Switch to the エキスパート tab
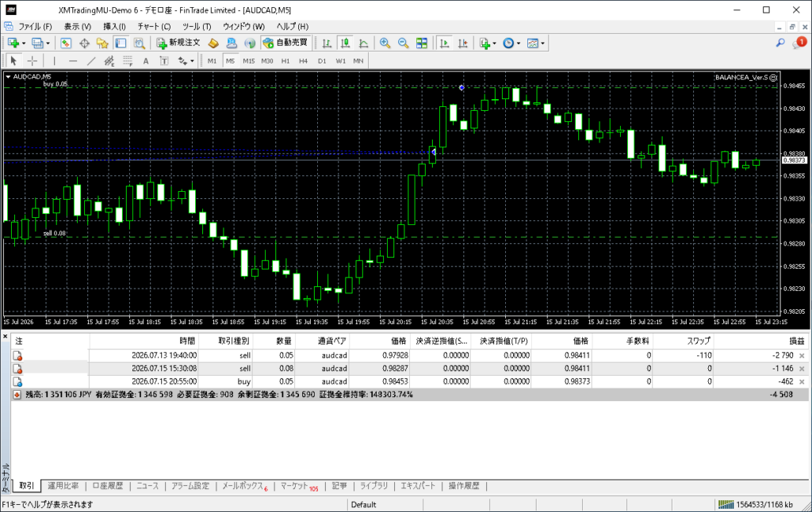 (x=418, y=486)
